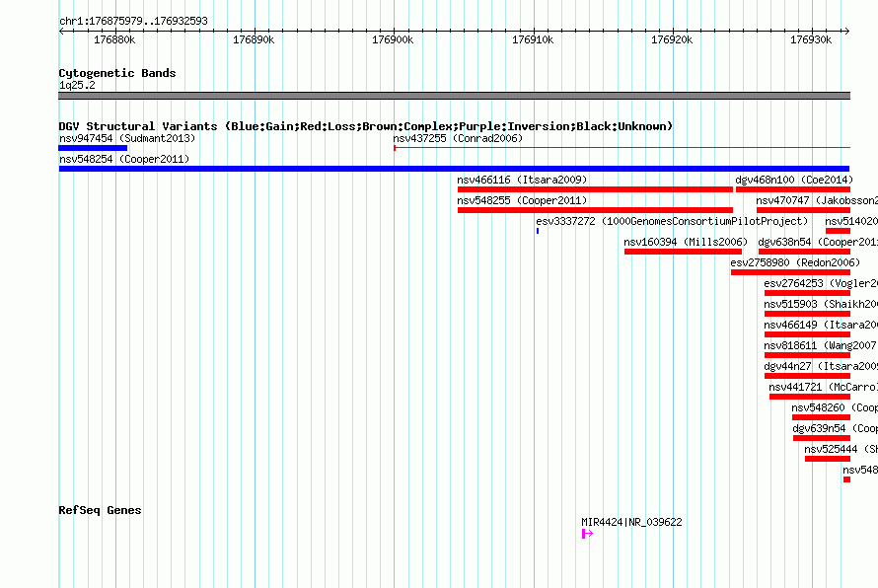
Task: Click the 1q25.2 band label
Action: [77, 85]
